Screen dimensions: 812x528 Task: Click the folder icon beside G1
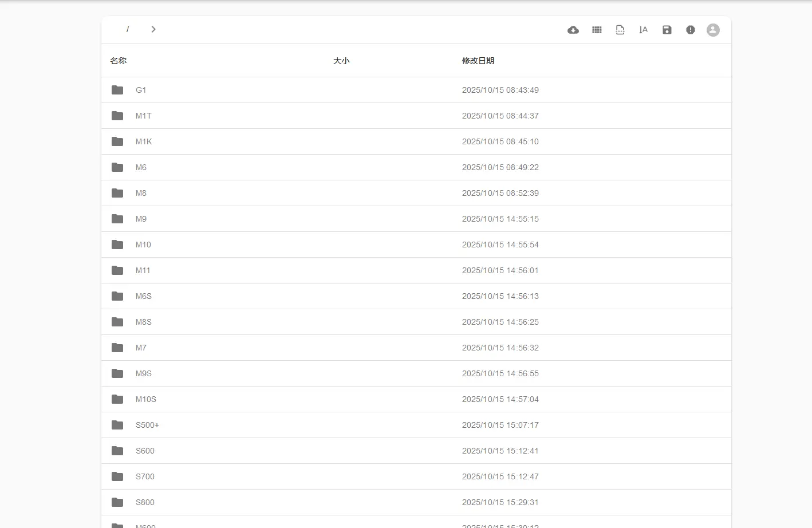(117, 90)
